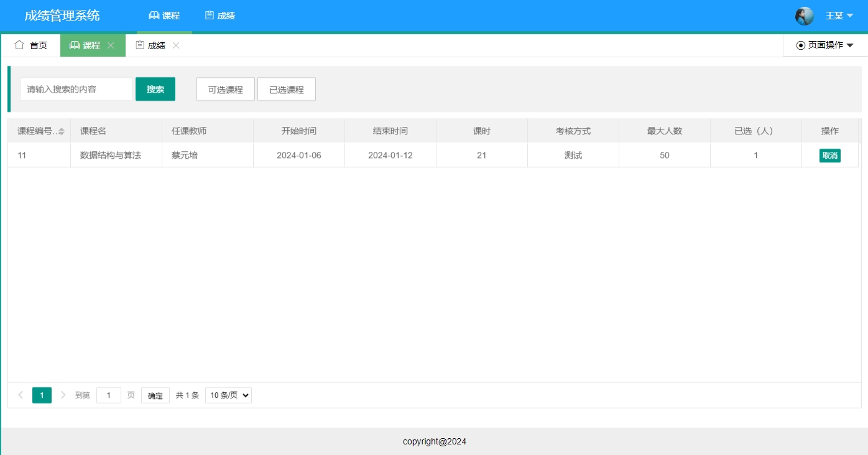Viewport: 868px width, 455px height.
Task: Close the 成绩 tab
Action: (175, 45)
